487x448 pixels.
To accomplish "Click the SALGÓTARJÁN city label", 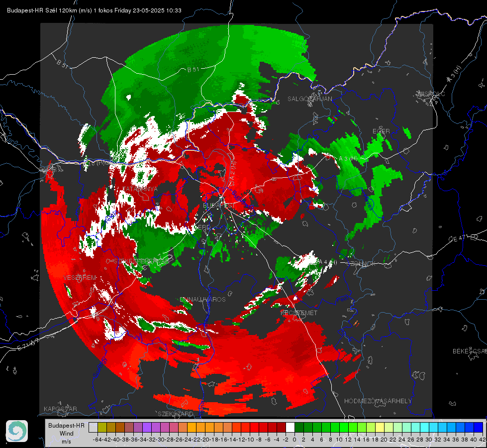I will pos(309,99).
